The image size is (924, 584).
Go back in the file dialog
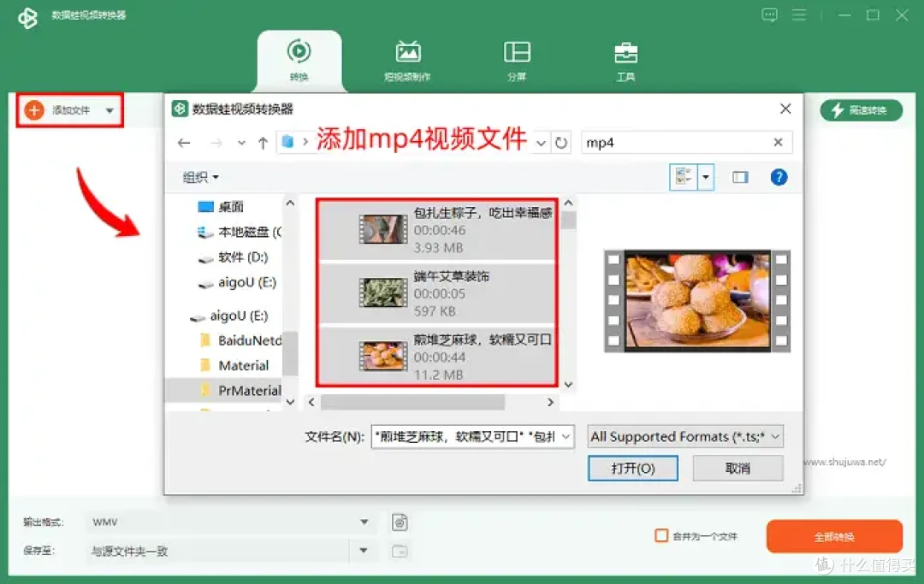[184, 143]
